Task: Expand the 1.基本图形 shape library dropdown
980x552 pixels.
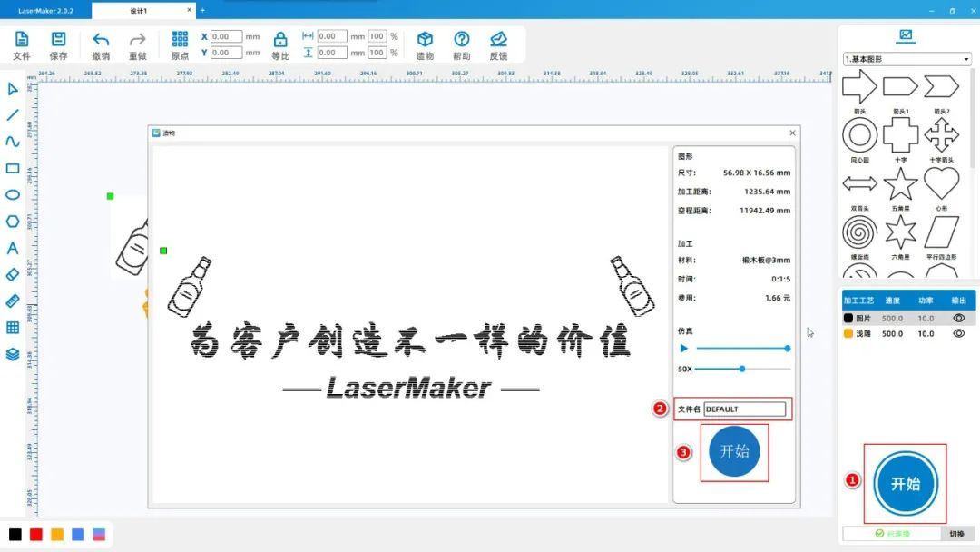Action: 907,59
